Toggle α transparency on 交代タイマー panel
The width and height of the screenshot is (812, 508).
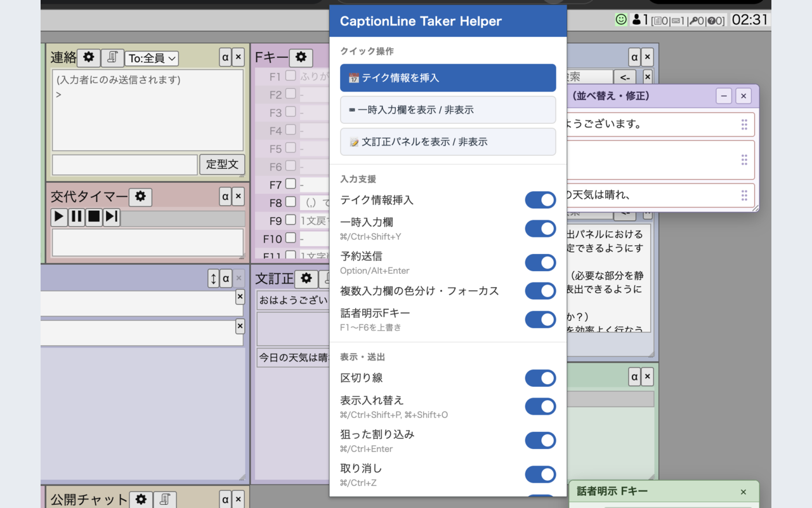point(225,197)
